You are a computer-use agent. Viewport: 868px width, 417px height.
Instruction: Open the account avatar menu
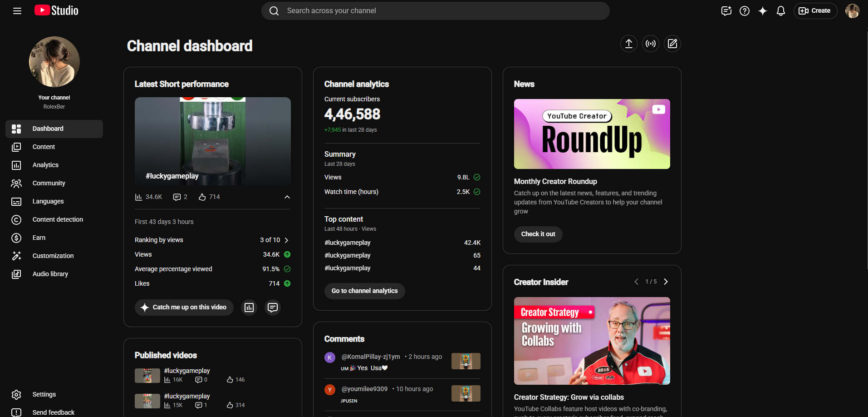point(852,11)
